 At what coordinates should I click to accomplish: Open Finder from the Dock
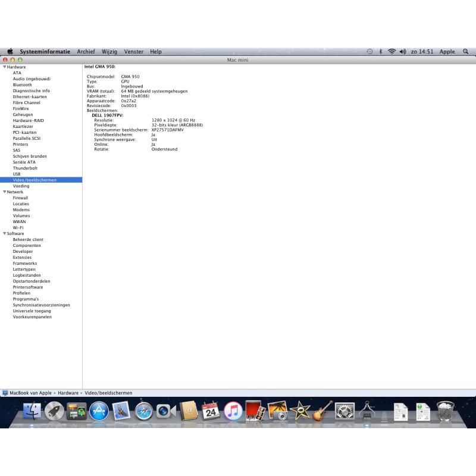click(32, 411)
